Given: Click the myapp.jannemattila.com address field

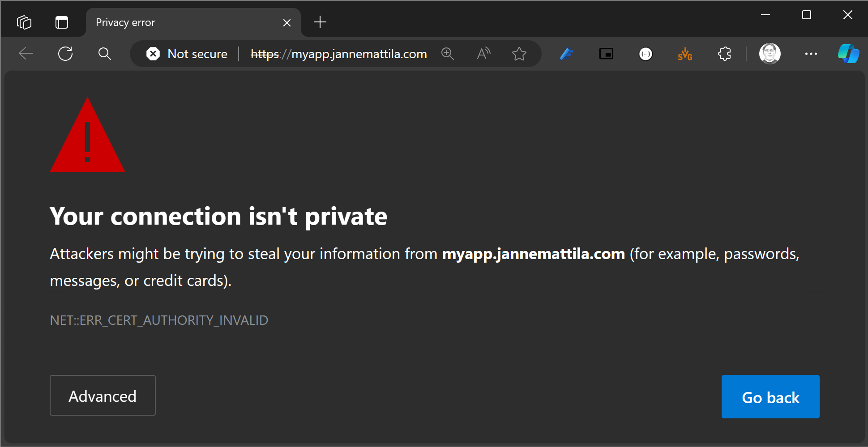Looking at the screenshot, I should tap(339, 54).
